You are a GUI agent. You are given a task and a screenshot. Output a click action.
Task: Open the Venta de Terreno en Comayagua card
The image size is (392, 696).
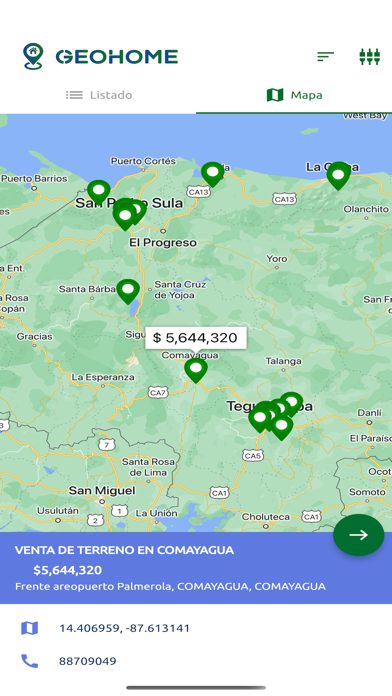click(x=196, y=568)
